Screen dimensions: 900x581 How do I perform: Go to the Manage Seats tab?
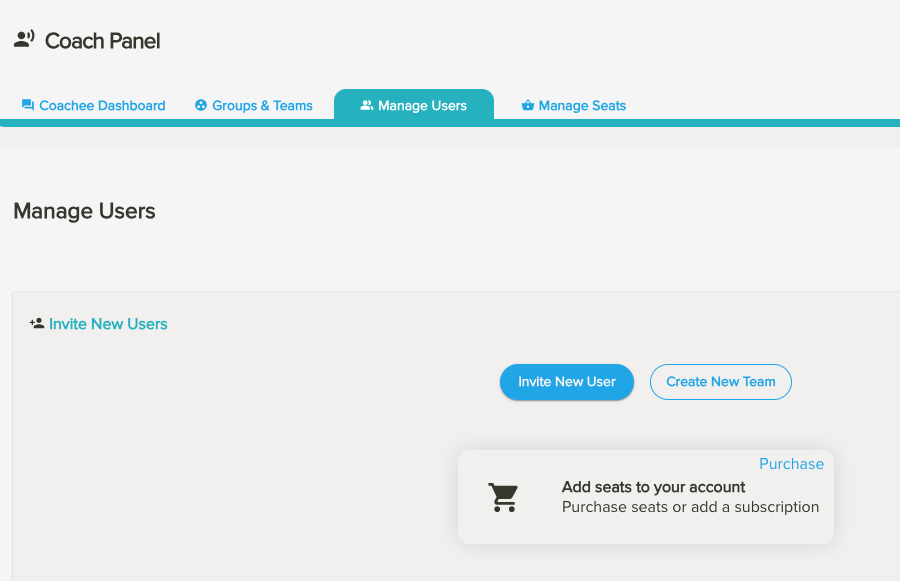tap(582, 106)
